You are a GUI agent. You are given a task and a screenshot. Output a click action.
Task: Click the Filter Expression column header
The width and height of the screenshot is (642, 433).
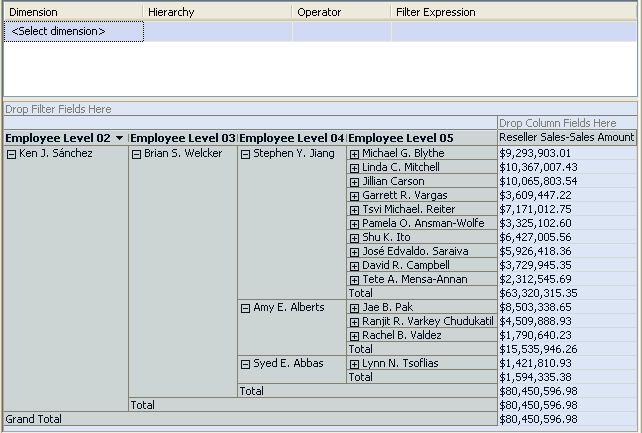436,12
